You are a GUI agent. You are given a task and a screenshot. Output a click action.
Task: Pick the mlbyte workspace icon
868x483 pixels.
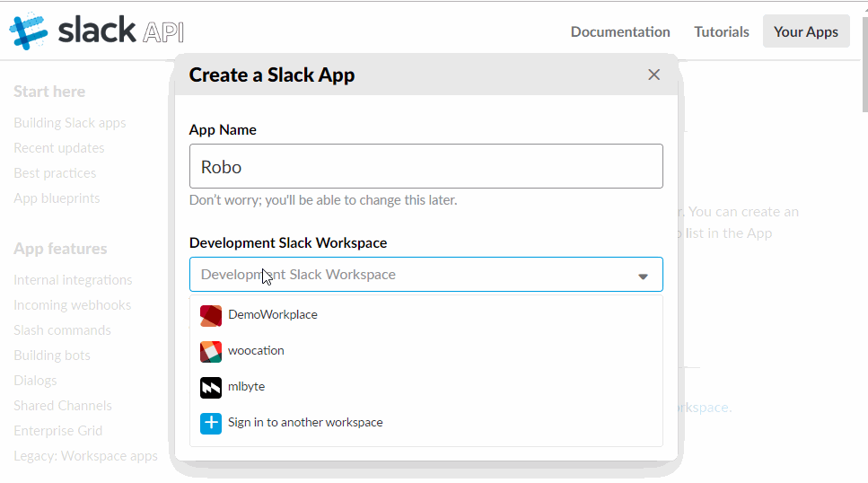tap(211, 387)
